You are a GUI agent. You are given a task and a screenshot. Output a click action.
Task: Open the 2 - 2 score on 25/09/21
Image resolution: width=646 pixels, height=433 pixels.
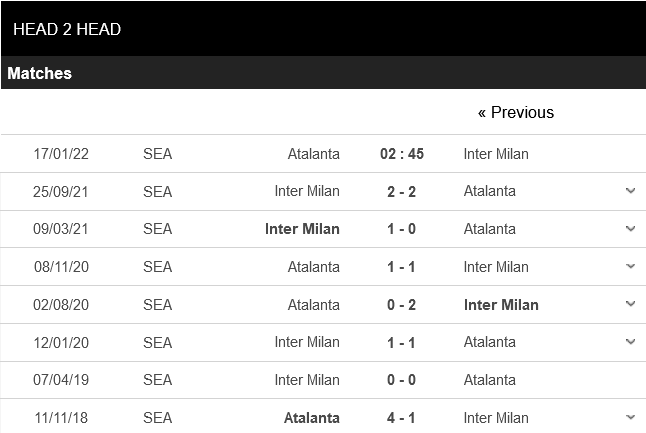402,191
